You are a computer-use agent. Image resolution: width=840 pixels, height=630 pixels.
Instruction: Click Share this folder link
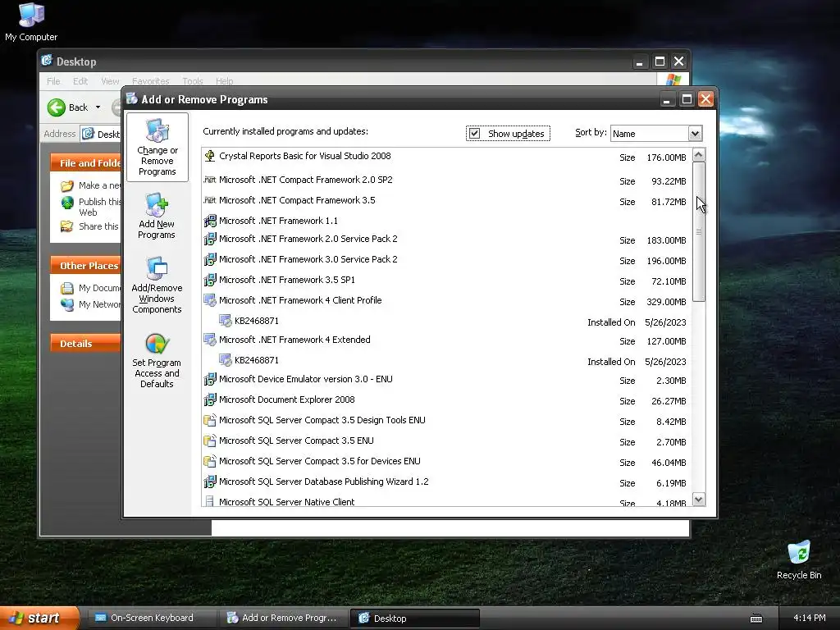tap(92, 226)
